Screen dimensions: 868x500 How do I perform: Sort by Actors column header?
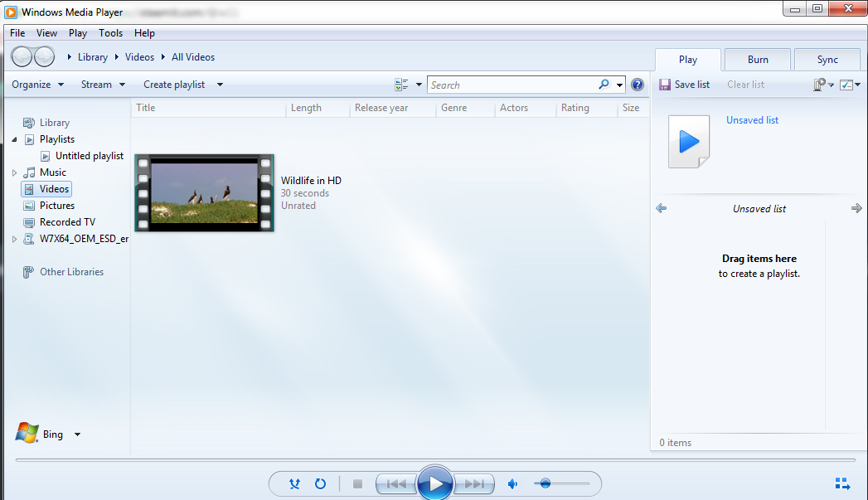point(526,108)
